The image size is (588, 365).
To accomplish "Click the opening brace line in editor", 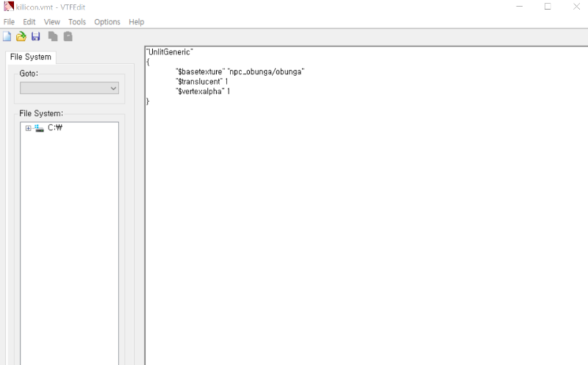I will (x=148, y=62).
